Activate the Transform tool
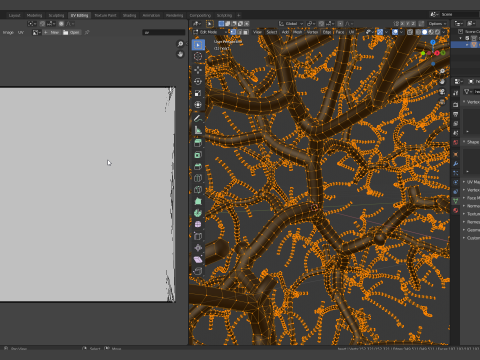This screenshot has width=480, height=360. coord(198,105)
